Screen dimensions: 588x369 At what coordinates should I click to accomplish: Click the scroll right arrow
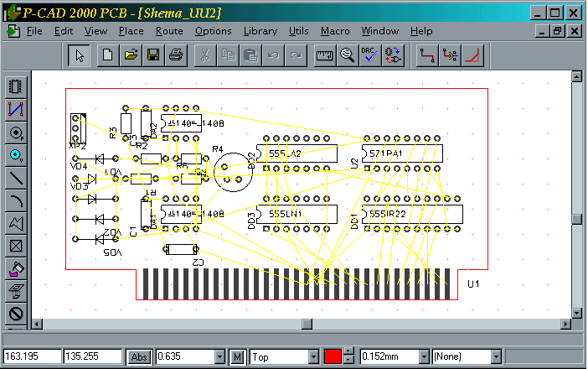[x=566, y=324]
